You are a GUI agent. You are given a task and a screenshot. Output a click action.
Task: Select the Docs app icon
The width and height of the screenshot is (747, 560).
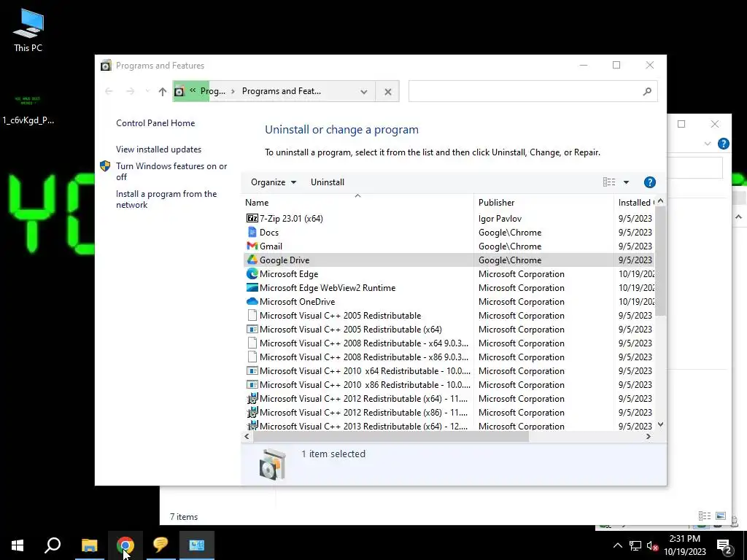click(252, 232)
